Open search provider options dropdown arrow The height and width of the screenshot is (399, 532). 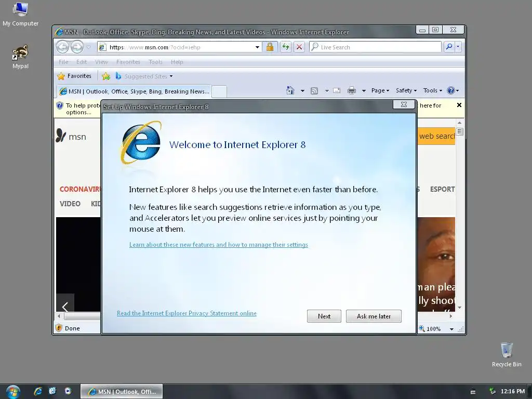[458, 47]
